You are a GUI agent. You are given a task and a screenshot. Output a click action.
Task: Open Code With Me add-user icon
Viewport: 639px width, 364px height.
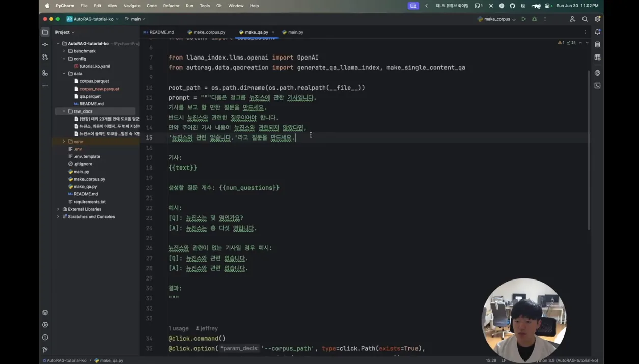572,19
